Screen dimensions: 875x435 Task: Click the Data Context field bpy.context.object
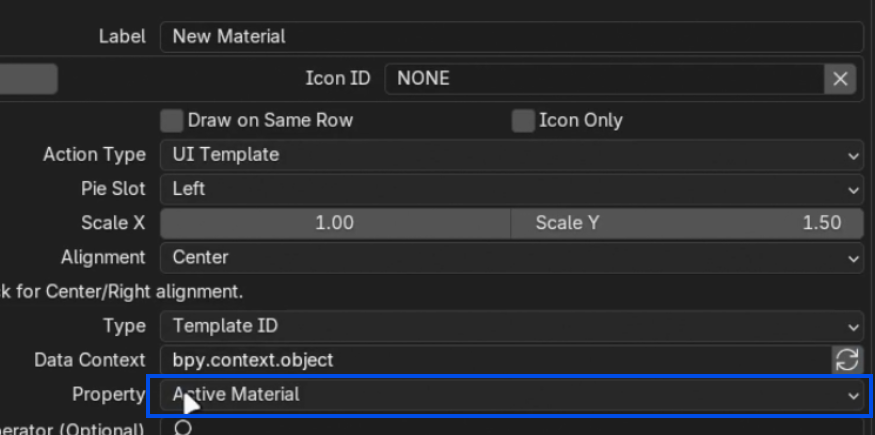click(496, 360)
